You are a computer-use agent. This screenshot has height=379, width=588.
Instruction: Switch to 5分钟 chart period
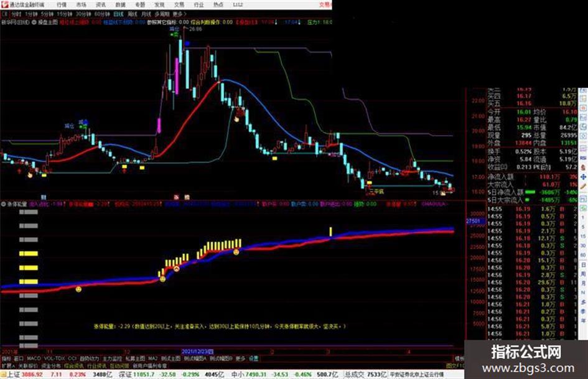click(x=47, y=14)
